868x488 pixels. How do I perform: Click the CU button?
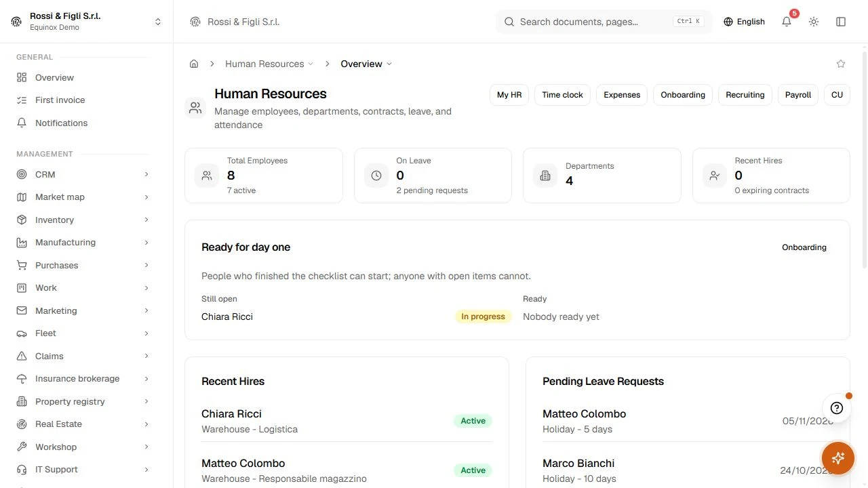click(x=837, y=95)
